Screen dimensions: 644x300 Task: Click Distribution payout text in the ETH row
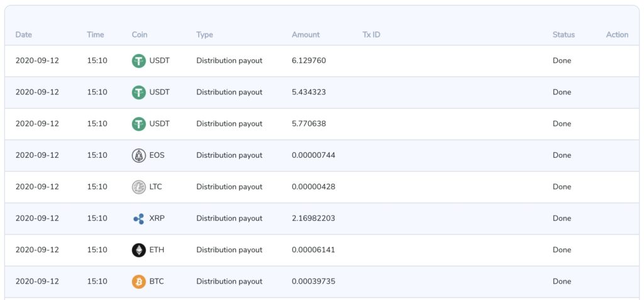tap(229, 250)
